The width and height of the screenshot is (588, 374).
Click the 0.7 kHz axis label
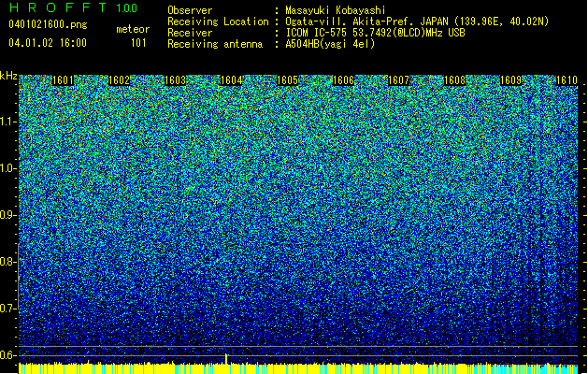[x=8, y=309]
